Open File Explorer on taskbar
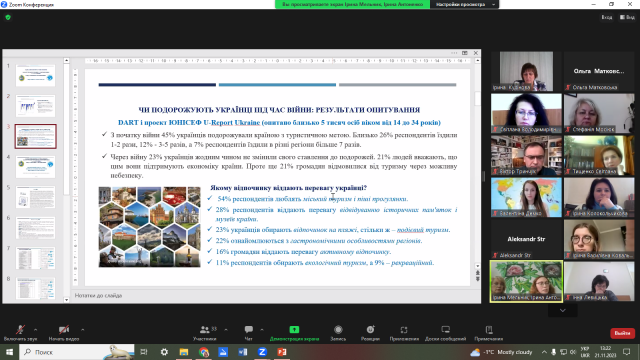This screenshot has height=360, width=640. coord(184,352)
